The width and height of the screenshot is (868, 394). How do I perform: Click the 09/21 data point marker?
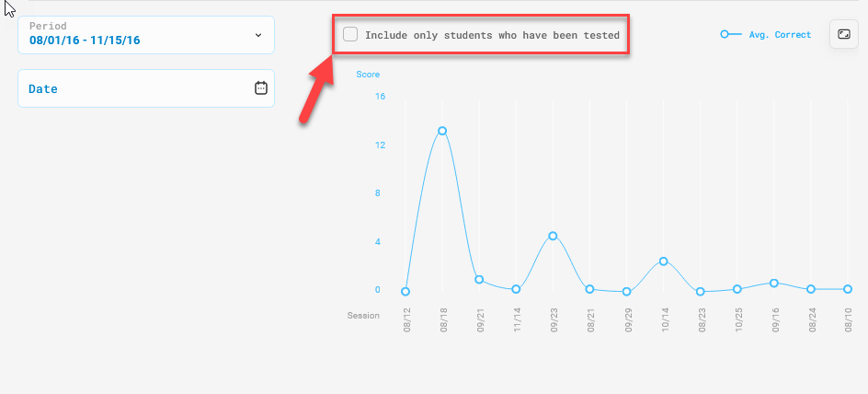(x=479, y=279)
